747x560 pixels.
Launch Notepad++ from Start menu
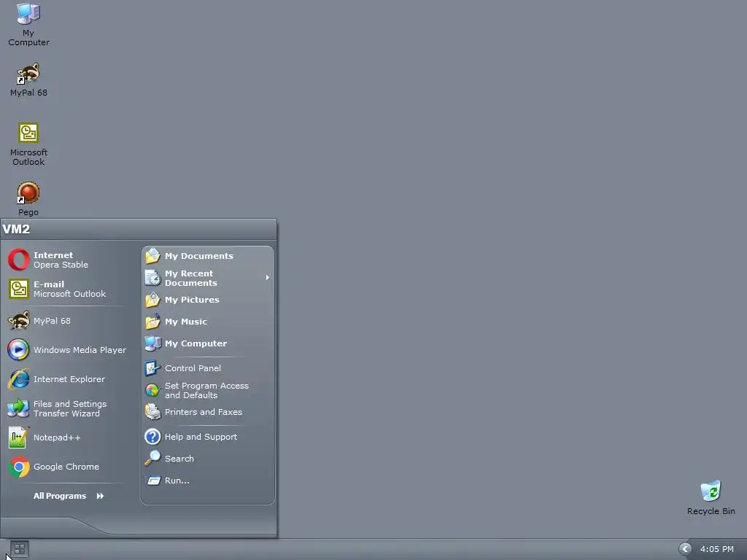(x=66, y=437)
